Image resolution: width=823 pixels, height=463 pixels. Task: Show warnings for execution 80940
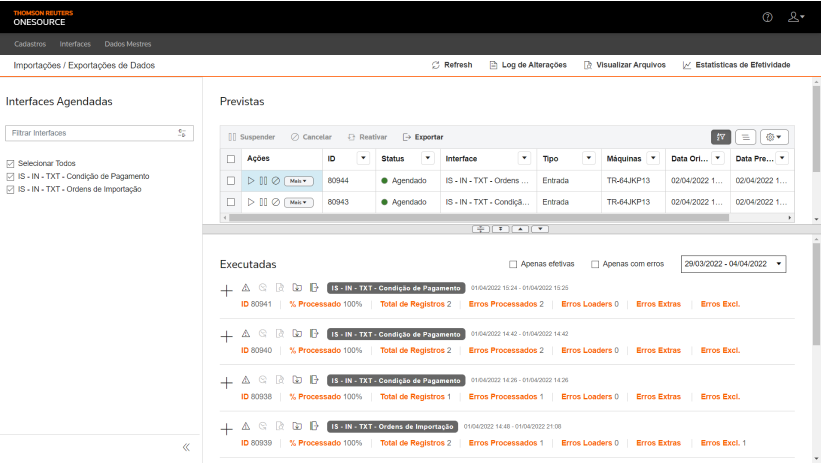coord(246,334)
